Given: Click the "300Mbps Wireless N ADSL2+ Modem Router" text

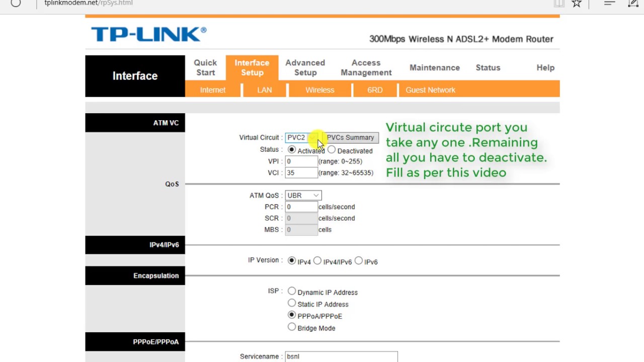Looking at the screenshot, I should [x=461, y=39].
